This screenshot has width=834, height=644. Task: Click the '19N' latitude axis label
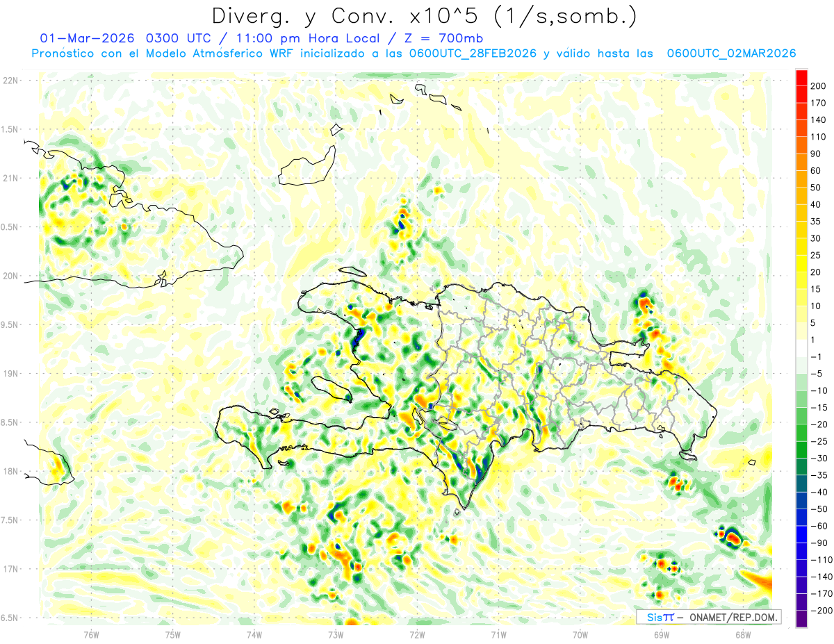[x=10, y=374]
